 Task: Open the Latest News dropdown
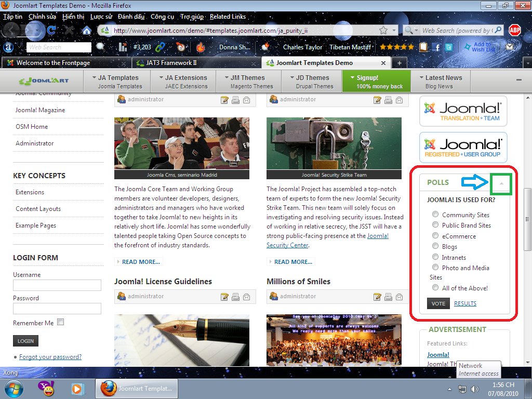[x=441, y=82]
